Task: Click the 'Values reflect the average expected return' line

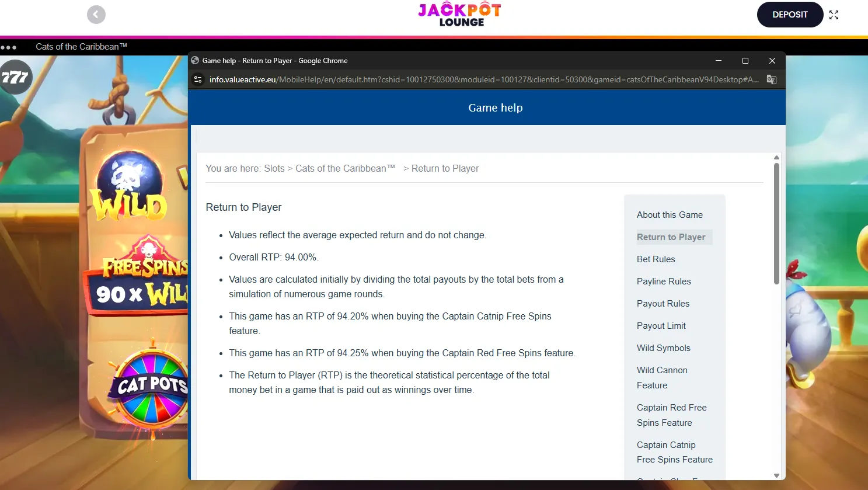Action: tap(357, 235)
